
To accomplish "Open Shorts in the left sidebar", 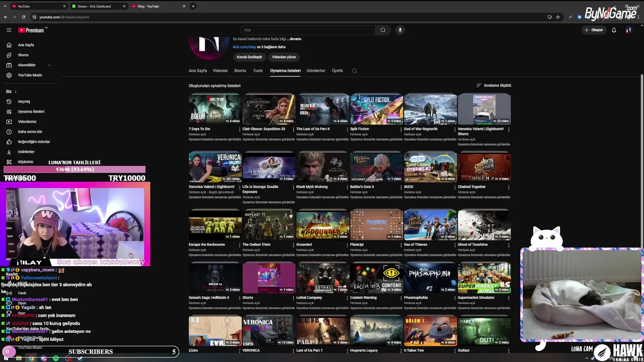I will coord(23,55).
